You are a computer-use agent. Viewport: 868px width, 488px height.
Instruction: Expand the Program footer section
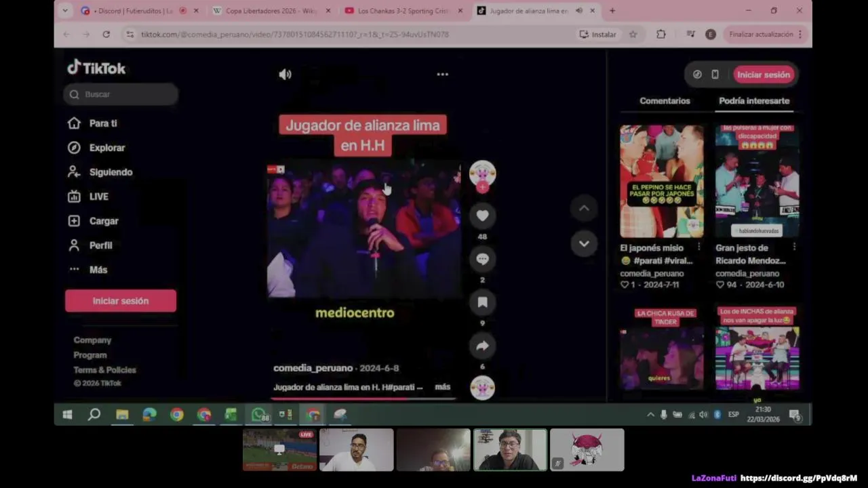pos(90,355)
